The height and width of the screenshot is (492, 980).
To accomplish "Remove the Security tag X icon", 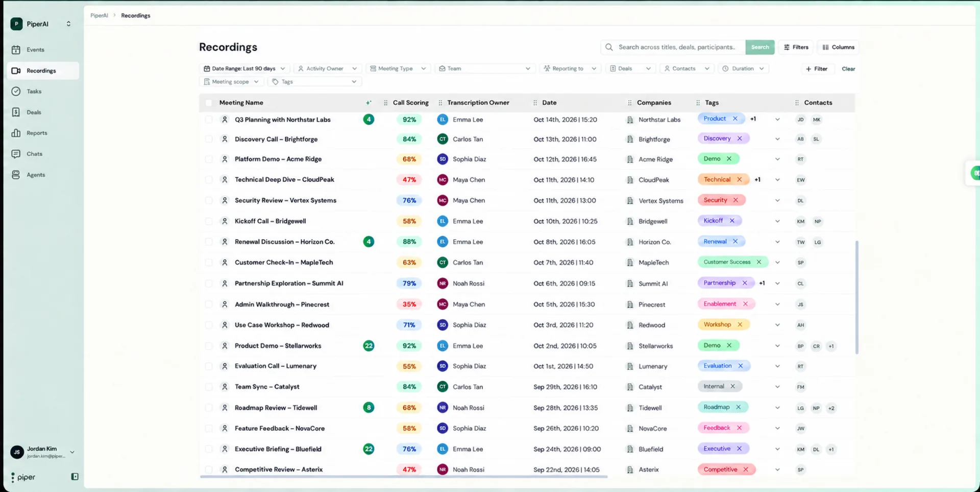I will point(736,200).
